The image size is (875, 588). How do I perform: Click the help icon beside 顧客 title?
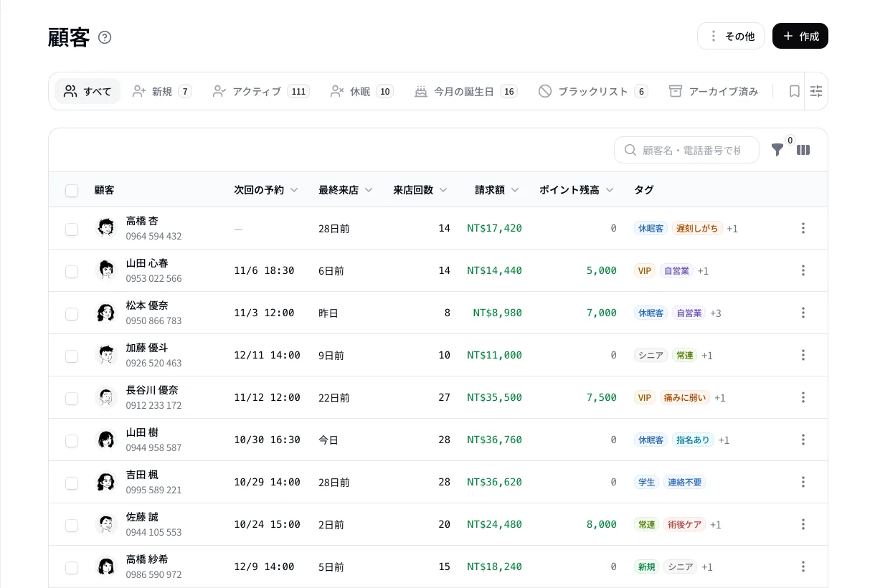[x=105, y=37]
